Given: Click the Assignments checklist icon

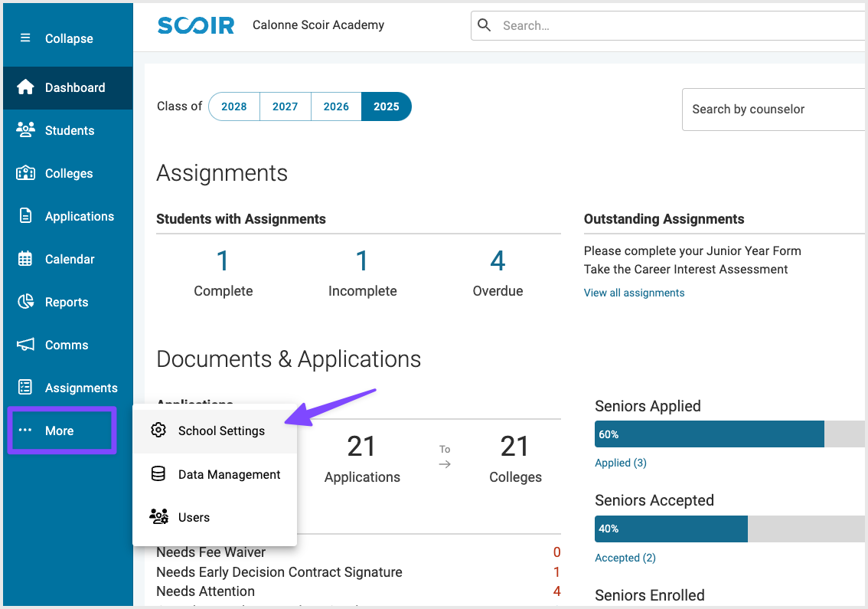Looking at the screenshot, I should (25, 388).
